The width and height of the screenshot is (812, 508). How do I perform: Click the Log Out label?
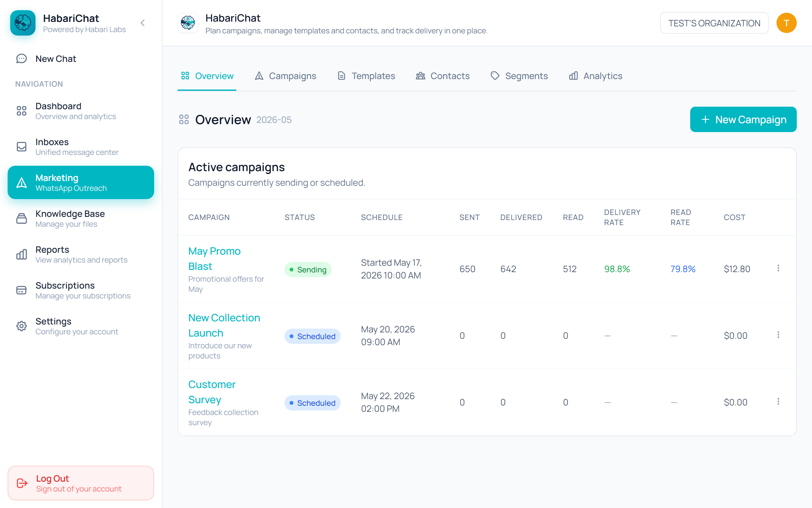(x=52, y=478)
